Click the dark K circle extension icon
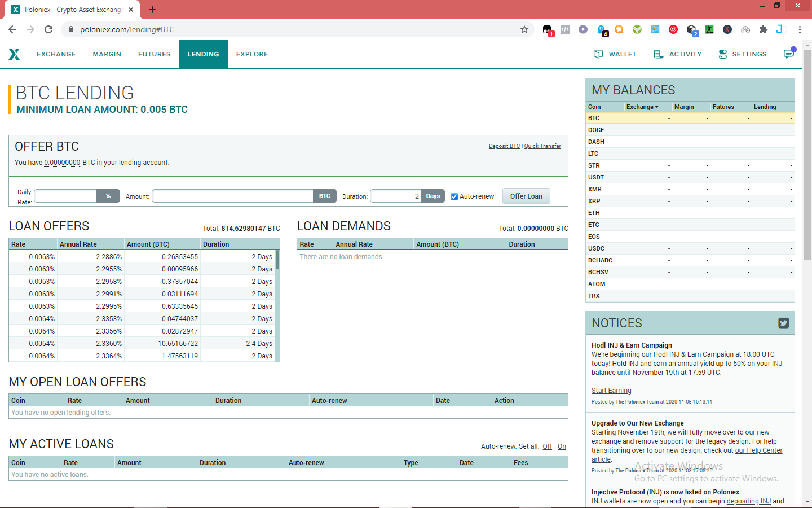812x508 pixels. click(727, 29)
